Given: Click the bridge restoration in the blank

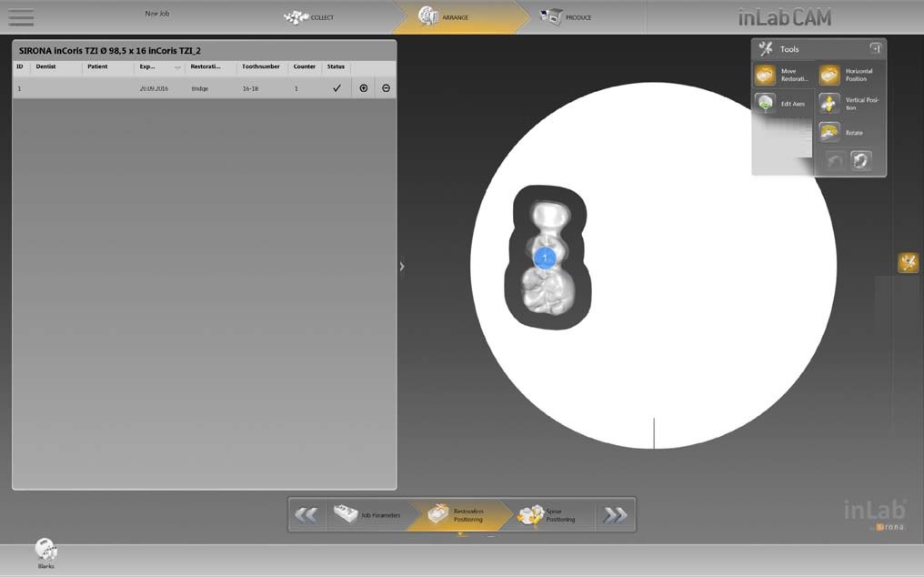Looking at the screenshot, I should pos(548,258).
